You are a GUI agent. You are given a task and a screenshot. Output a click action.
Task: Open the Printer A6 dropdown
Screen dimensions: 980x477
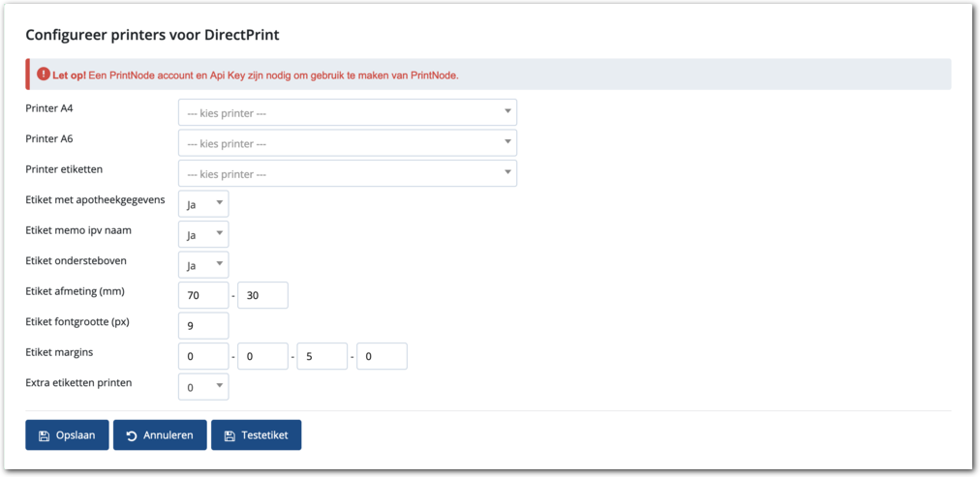point(347,143)
